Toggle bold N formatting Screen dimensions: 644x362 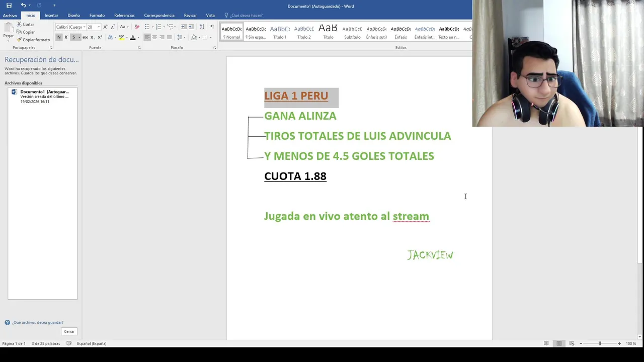[59, 37]
